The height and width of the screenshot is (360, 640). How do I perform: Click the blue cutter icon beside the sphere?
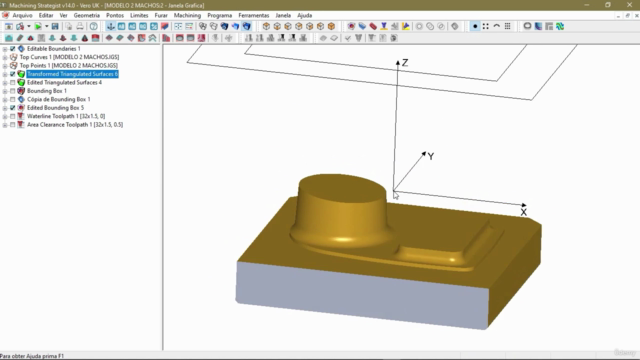tap(362, 27)
